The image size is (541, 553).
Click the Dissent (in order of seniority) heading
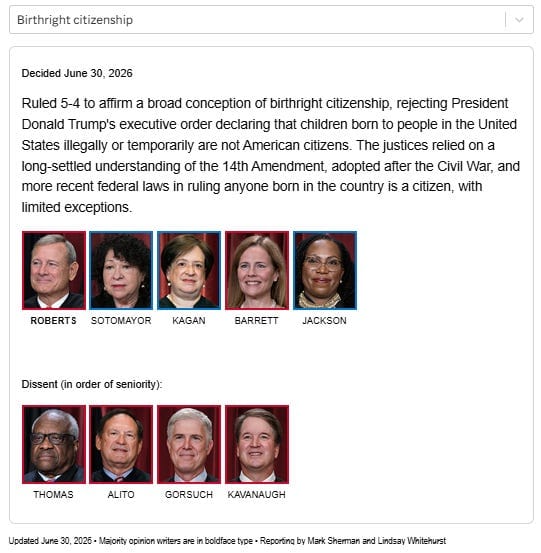[x=92, y=384]
